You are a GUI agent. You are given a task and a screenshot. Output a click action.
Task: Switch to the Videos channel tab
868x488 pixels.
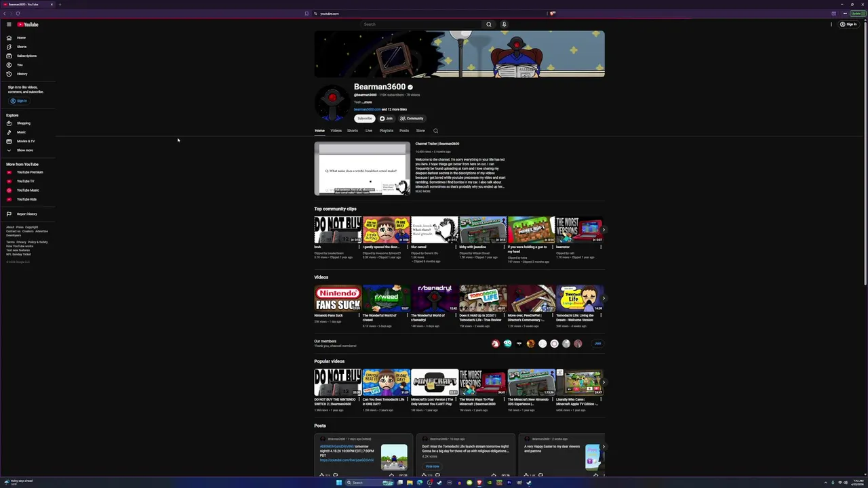[336, 131]
